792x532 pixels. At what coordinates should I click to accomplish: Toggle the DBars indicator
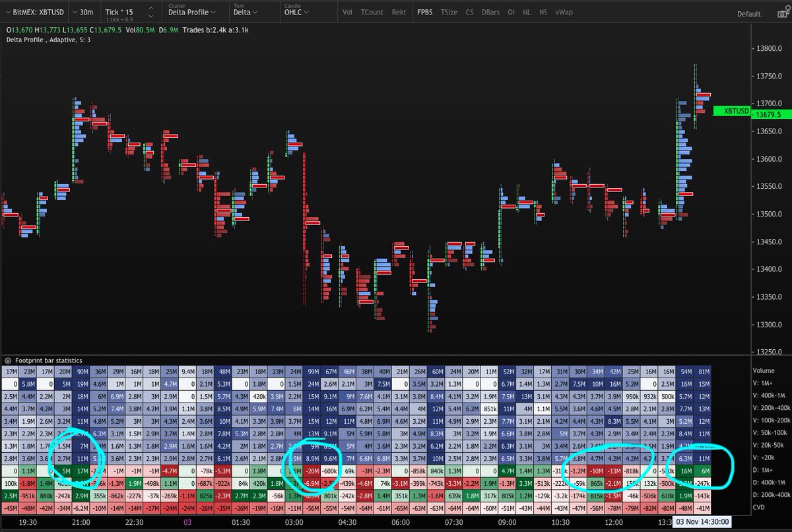tap(490, 13)
